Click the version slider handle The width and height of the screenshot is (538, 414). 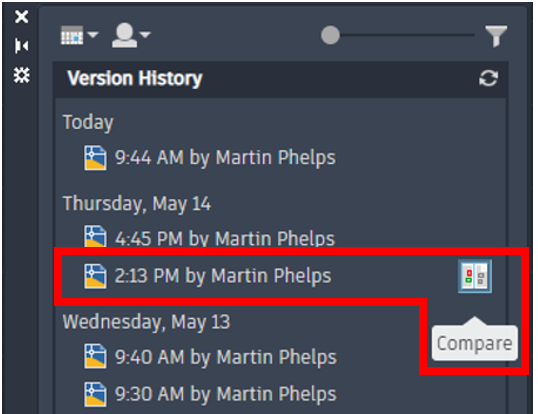pos(330,35)
